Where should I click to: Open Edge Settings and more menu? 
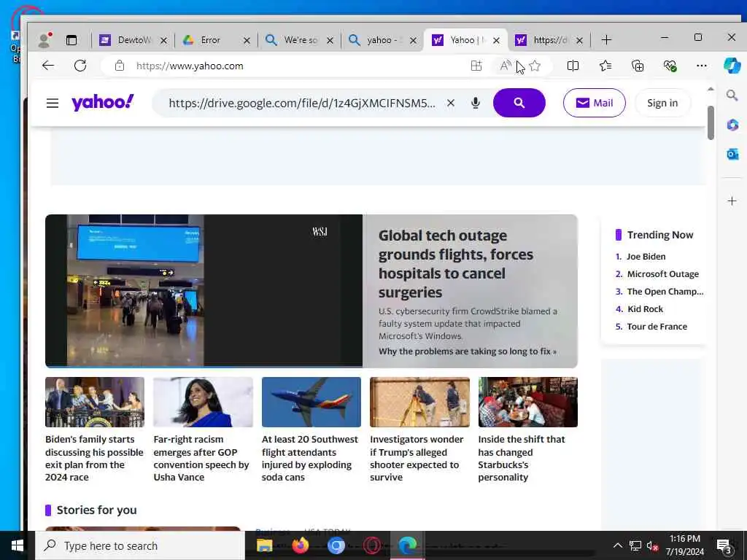click(x=702, y=66)
